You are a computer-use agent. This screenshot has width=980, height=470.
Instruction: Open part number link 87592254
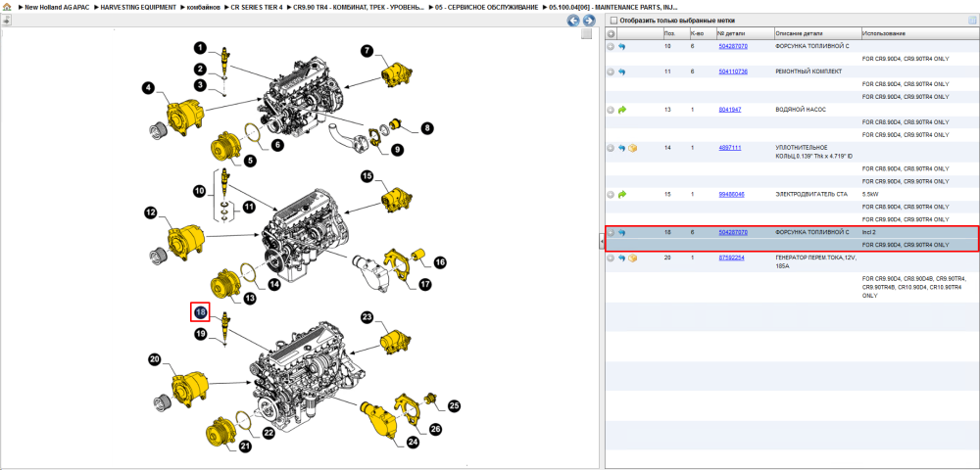pyautogui.click(x=731, y=258)
